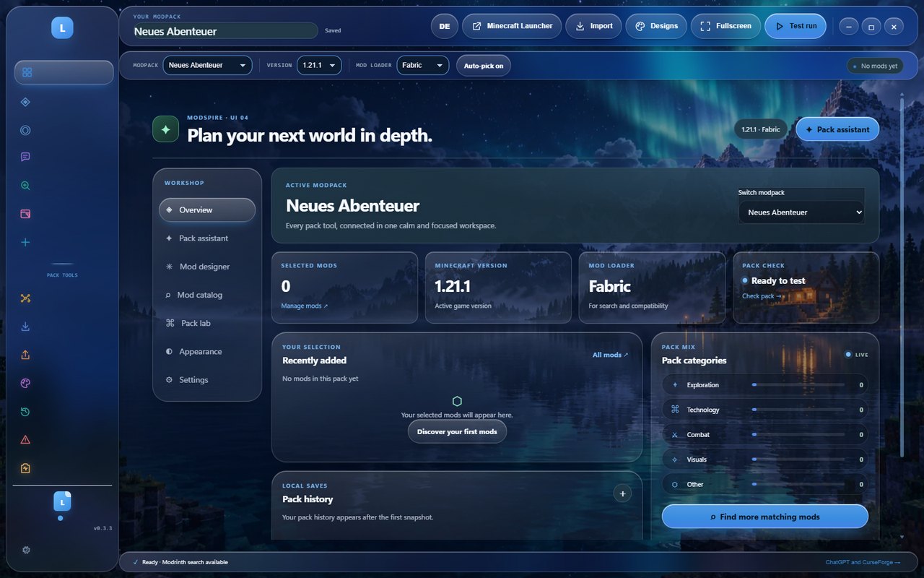Click the green history restore sidebar icon
924x578 pixels.
coord(25,412)
